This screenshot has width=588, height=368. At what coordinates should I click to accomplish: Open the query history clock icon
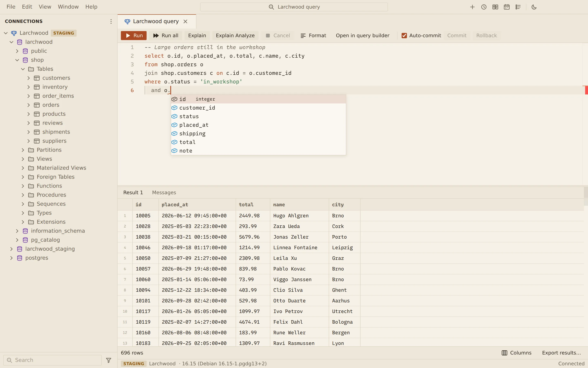click(x=484, y=7)
